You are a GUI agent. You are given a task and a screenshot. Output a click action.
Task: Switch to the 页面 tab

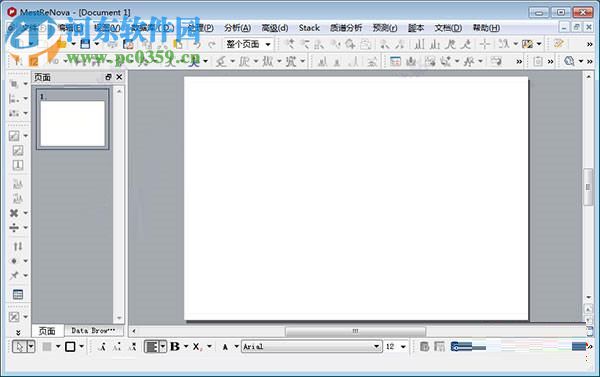pyautogui.click(x=47, y=331)
